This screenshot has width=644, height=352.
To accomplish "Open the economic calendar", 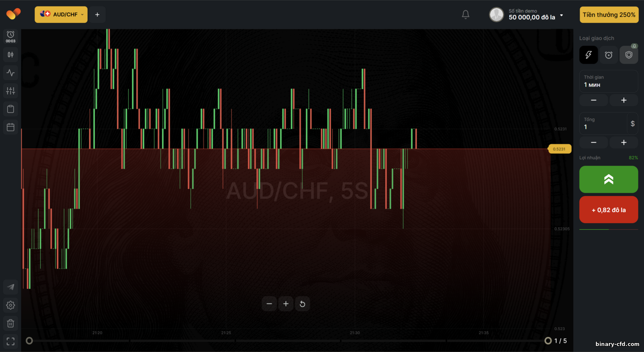I will coord(10,127).
